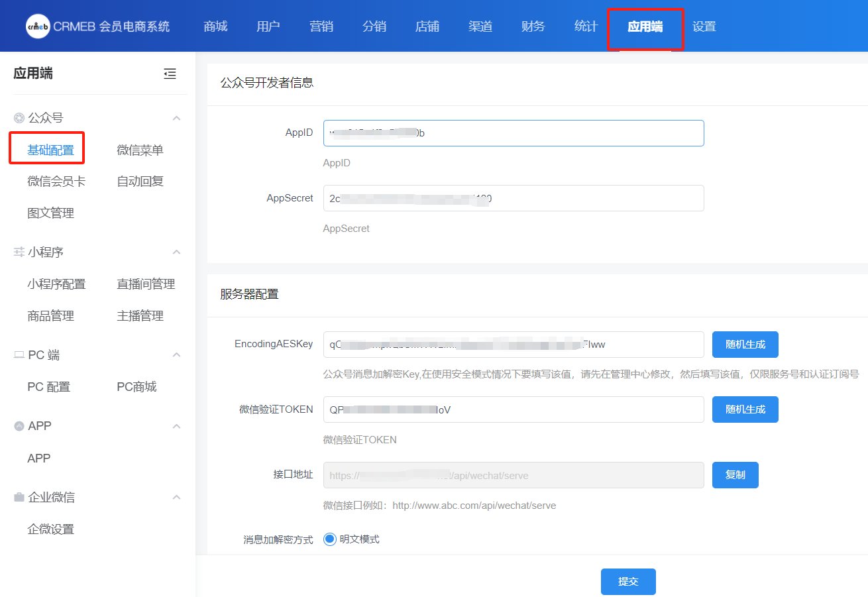
Task: Focus the AppID input field
Action: [x=513, y=133]
